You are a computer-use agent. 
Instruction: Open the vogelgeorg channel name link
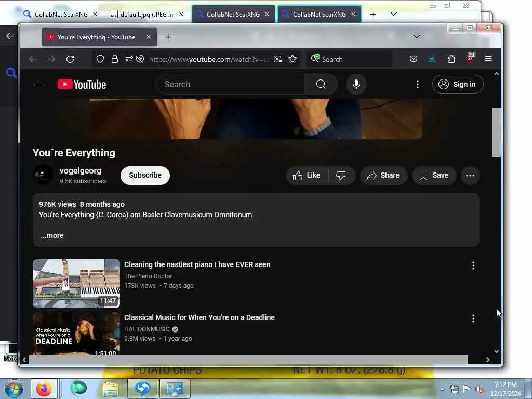tap(81, 171)
